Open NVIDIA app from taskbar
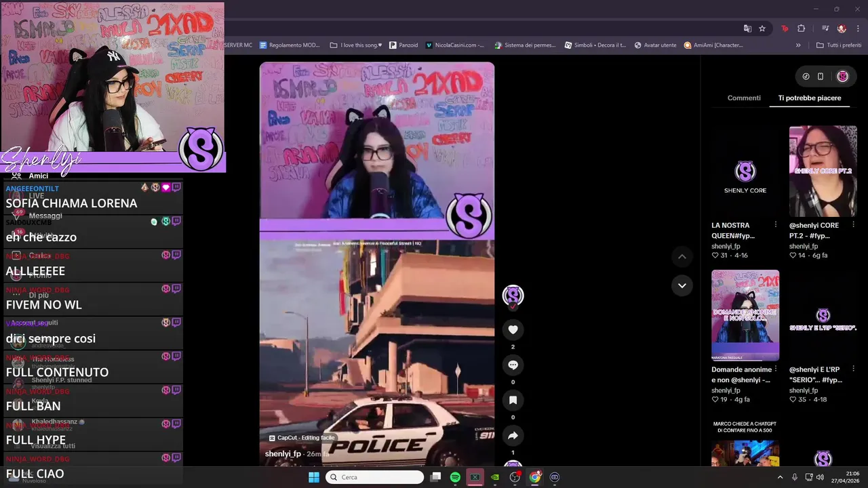This screenshot has width=868, height=488. [496, 477]
